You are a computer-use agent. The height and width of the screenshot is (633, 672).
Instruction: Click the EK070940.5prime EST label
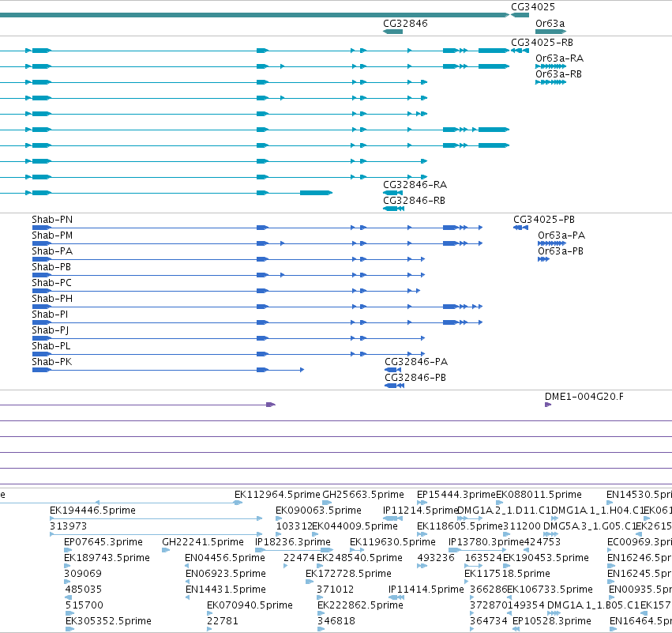click(250, 605)
